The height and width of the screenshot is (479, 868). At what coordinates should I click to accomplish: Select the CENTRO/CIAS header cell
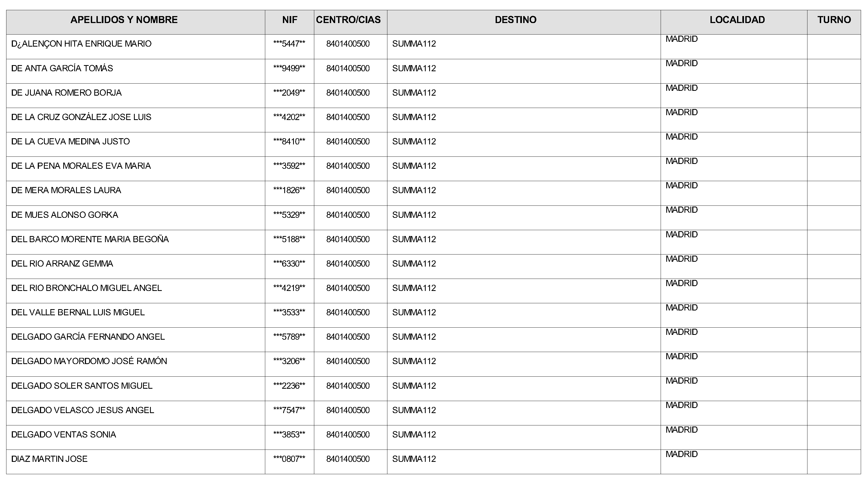348,20
